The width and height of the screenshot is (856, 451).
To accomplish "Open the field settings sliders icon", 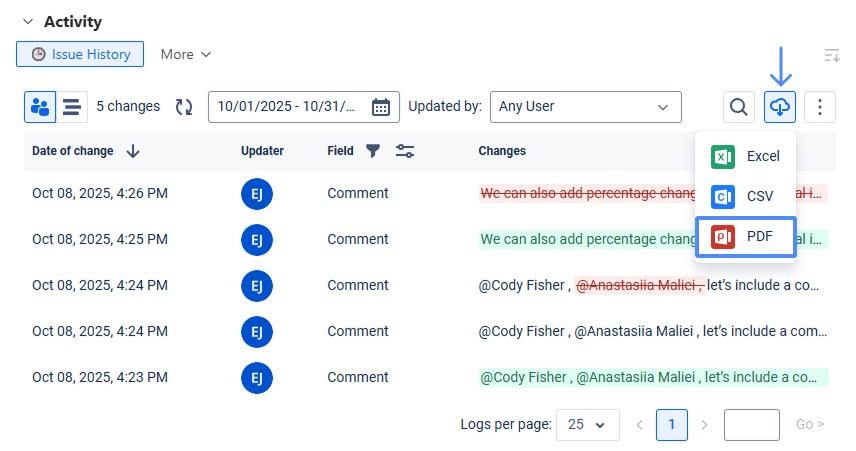I will [x=405, y=151].
